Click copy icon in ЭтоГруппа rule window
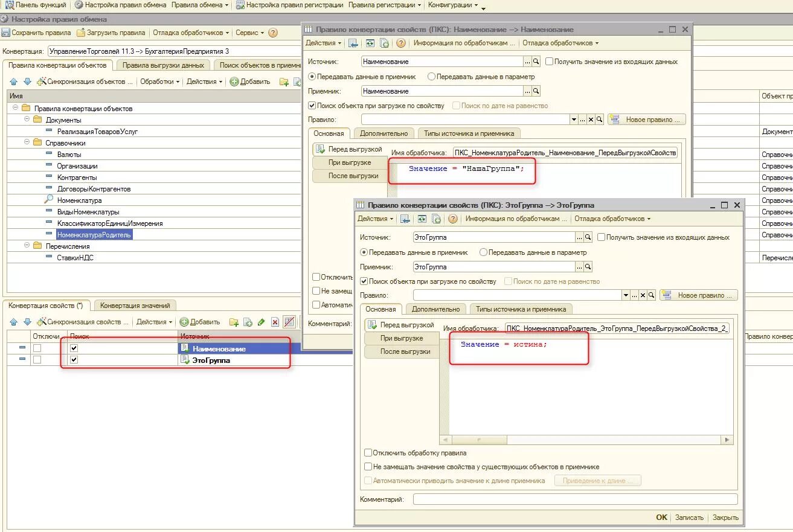 [436, 219]
